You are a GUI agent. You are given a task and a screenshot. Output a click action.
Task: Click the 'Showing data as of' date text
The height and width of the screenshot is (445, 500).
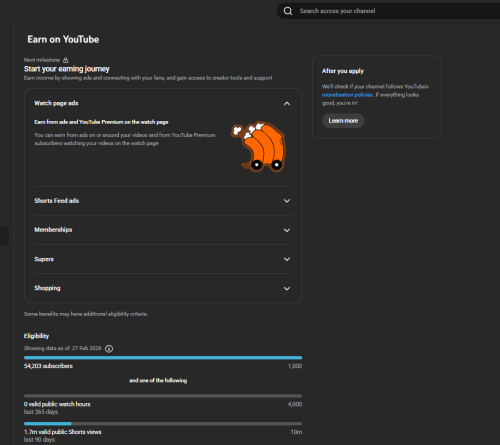[62, 348]
